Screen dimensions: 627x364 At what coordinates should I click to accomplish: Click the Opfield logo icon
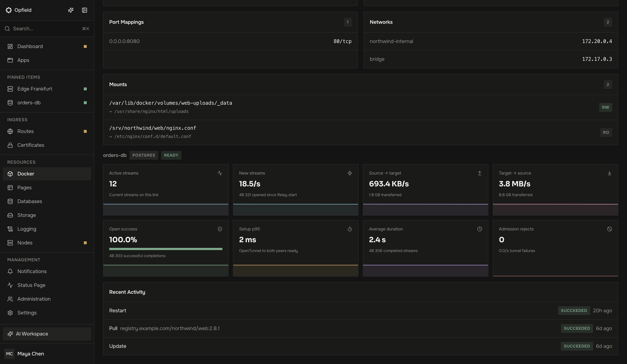(9, 10)
